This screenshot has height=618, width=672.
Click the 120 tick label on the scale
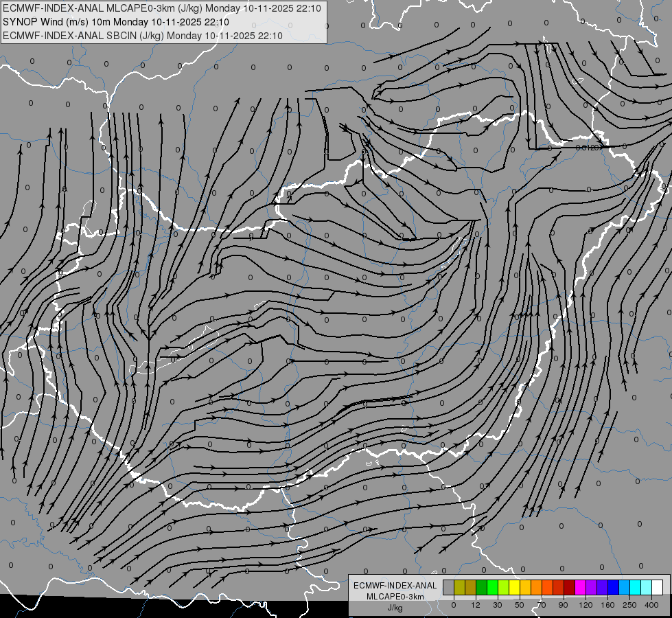coord(586,605)
